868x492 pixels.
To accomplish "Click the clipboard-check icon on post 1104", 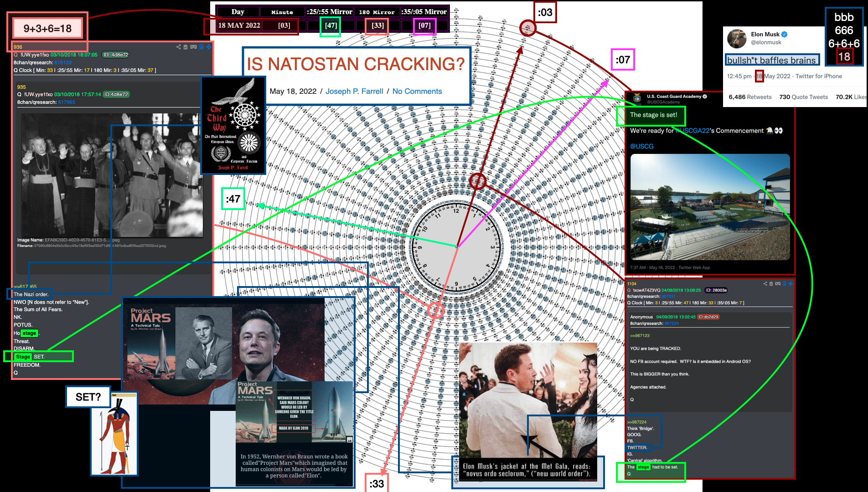I will pos(771,284).
